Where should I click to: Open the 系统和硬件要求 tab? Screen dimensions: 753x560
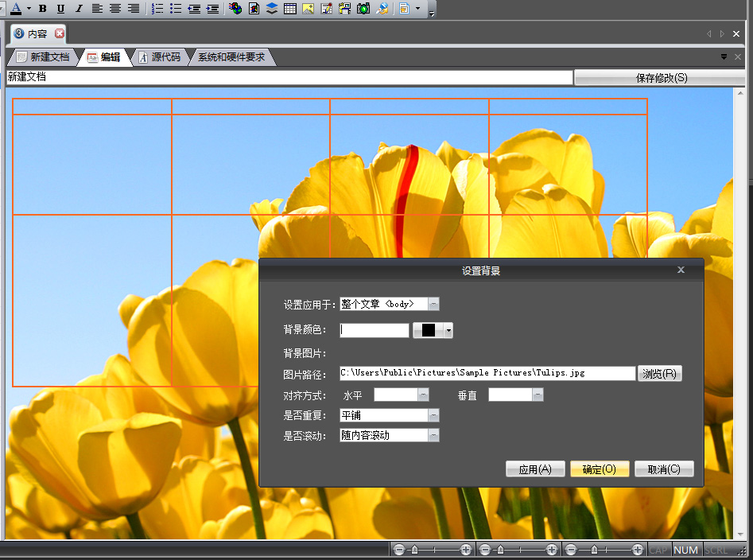tap(231, 57)
